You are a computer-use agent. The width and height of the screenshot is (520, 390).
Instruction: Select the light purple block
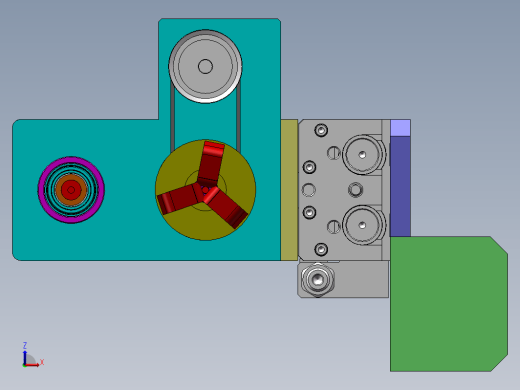[400, 128]
